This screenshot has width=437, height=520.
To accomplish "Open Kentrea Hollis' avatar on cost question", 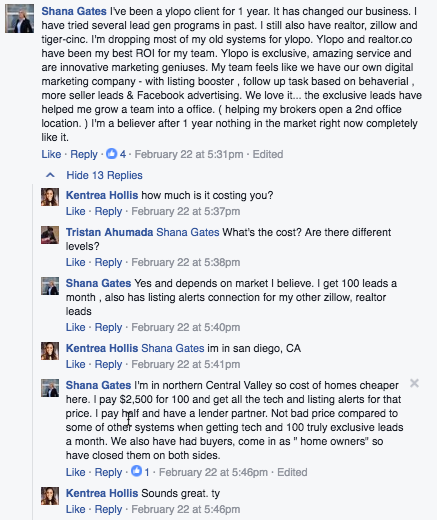I will pos(50,197).
